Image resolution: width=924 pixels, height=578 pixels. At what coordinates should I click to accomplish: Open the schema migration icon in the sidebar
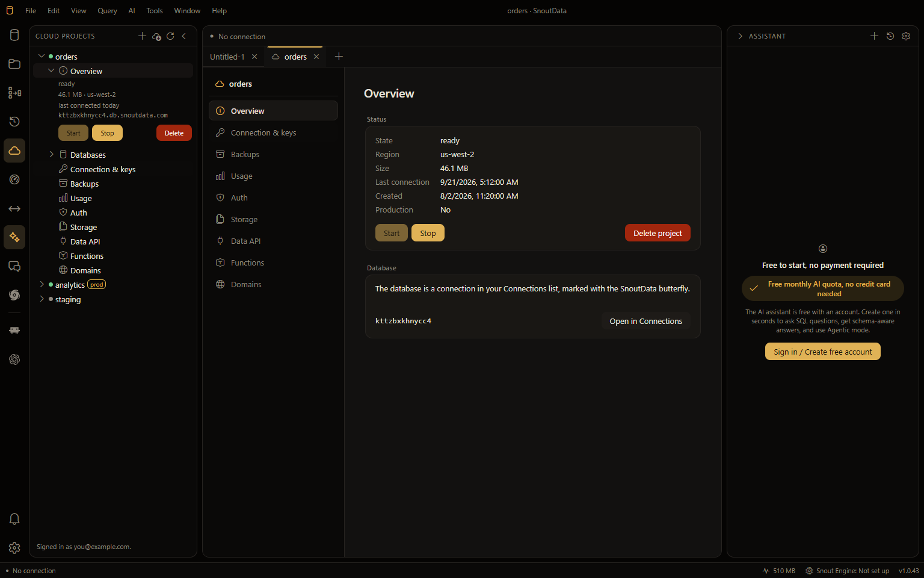click(x=14, y=93)
